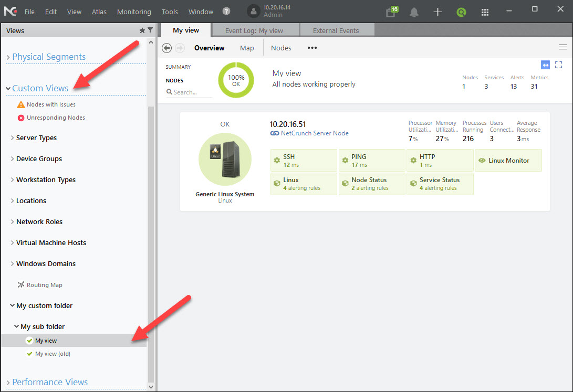Image resolution: width=573 pixels, height=392 pixels.
Task: Click the Views panel scroll up arrow
Action: tap(151, 42)
